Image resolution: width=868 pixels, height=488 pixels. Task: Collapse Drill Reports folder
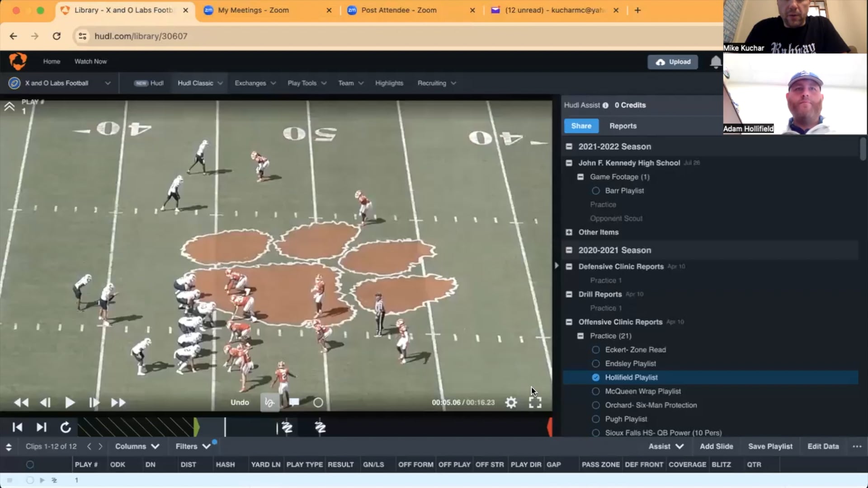569,294
